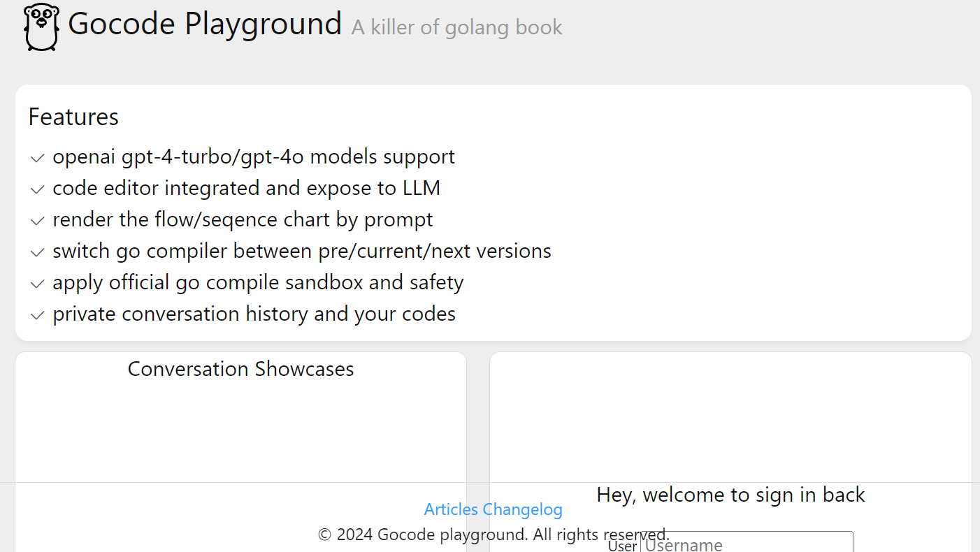Click the checkmark beside compile sandbox feature

point(36,284)
